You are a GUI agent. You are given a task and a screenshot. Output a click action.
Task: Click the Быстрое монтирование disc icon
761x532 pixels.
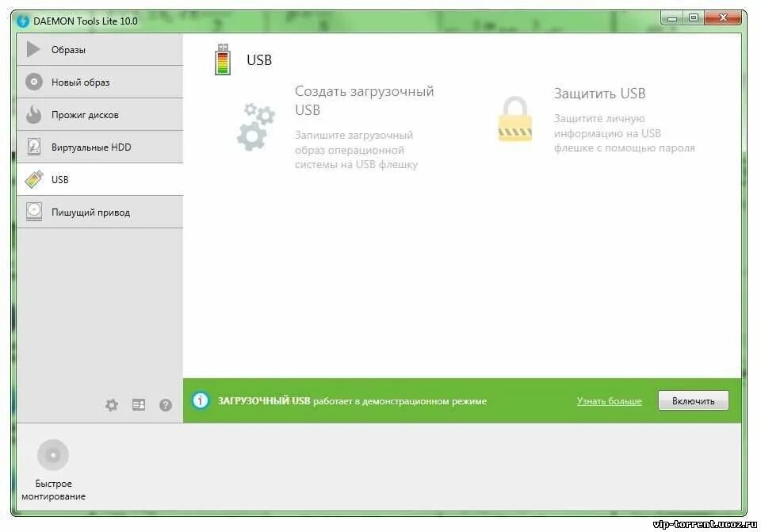(53, 455)
